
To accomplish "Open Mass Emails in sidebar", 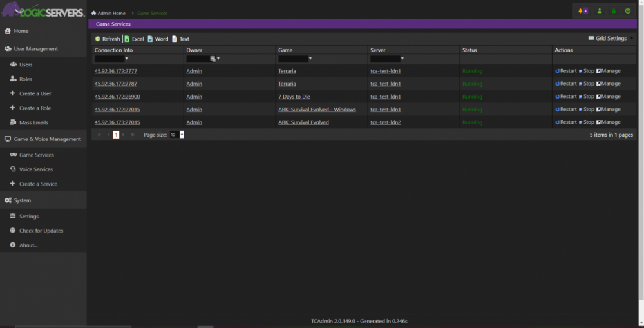I will pyautogui.click(x=33, y=122).
